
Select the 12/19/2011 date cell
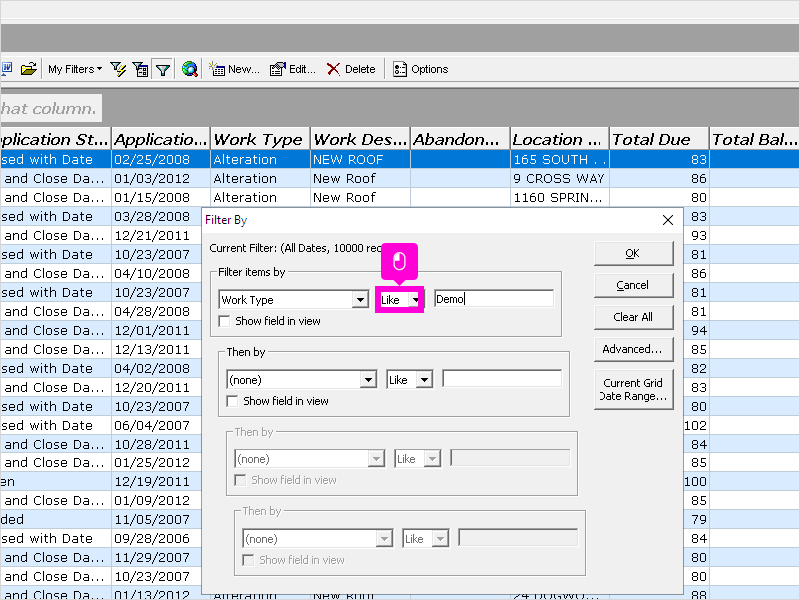point(157,481)
